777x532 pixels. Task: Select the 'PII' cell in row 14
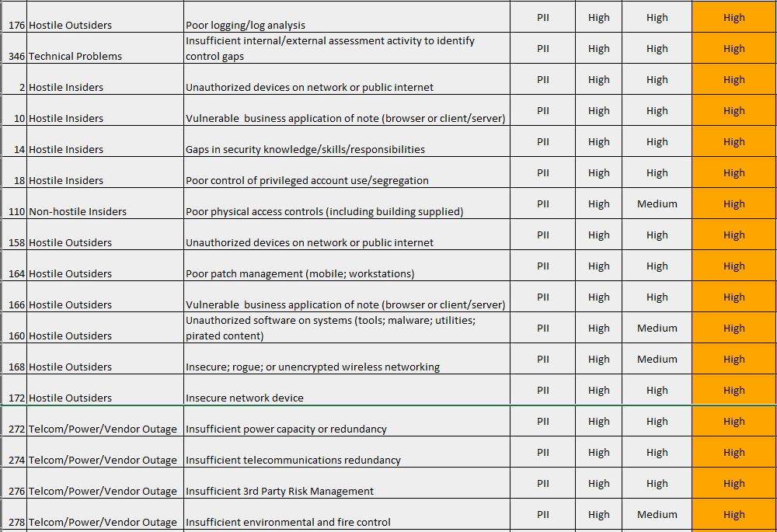pos(543,141)
